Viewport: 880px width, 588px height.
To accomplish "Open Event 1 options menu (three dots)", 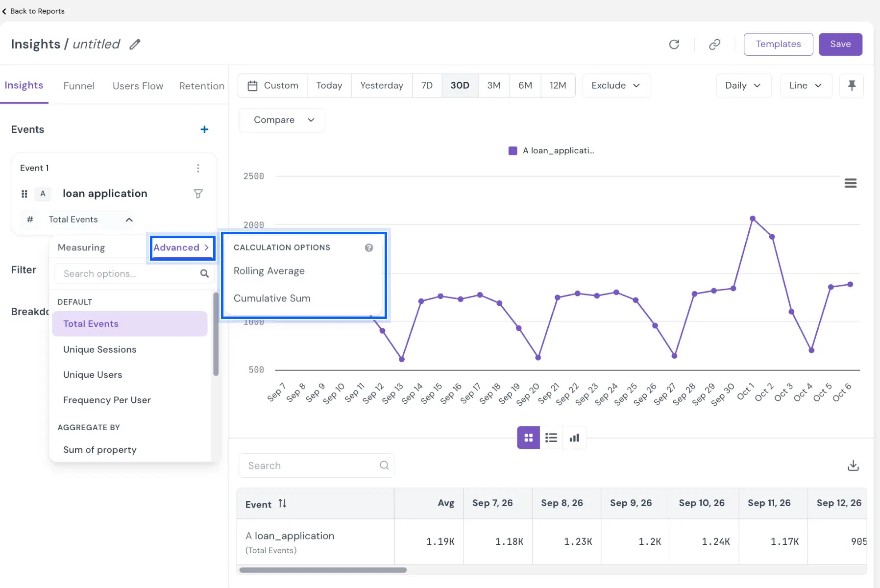I will [x=198, y=168].
